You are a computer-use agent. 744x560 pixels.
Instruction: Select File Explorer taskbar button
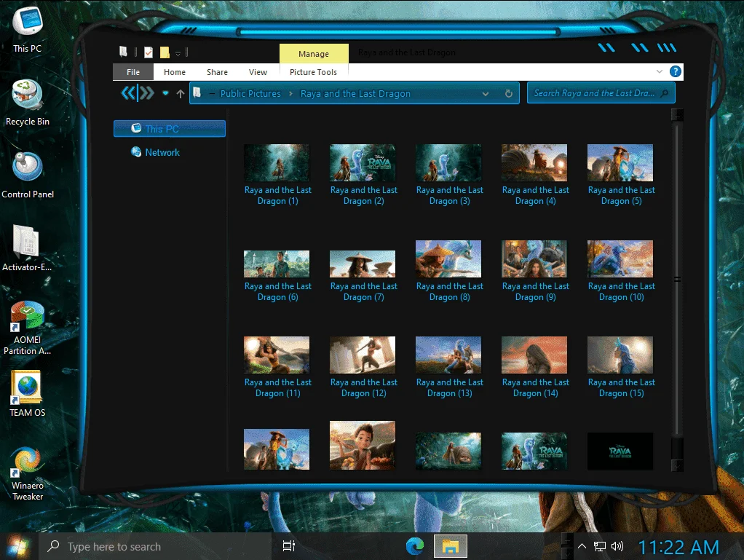pyautogui.click(x=451, y=546)
